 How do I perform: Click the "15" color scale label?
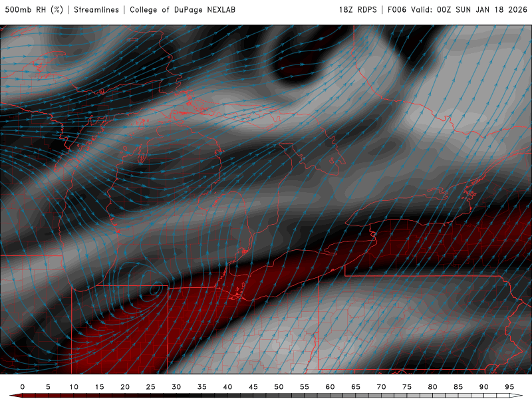tap(99, 387)
